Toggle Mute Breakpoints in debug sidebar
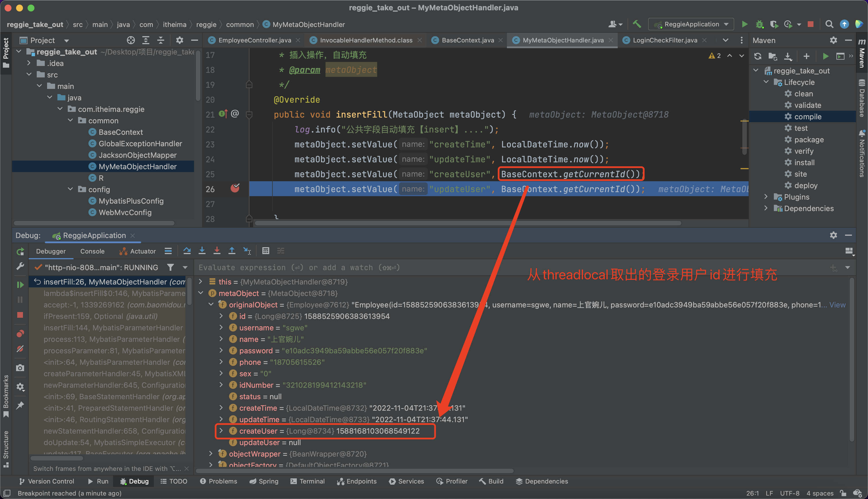Screen dimensions: 868x499 pos(20,349)
